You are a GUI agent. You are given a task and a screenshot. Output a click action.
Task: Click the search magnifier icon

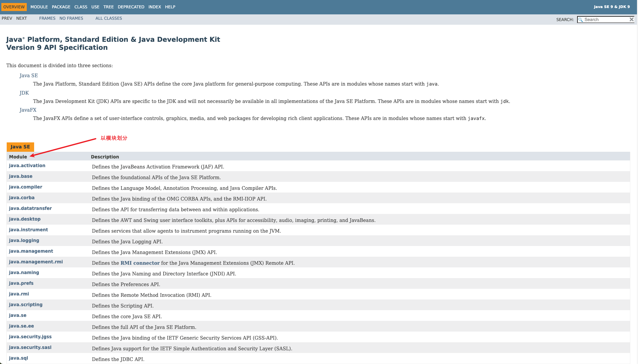click(x=580, y=20)
